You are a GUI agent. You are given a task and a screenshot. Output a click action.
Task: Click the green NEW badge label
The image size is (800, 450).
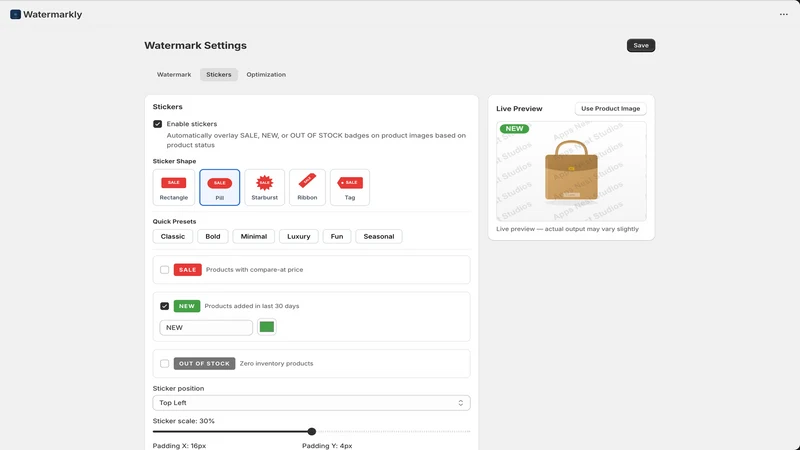[187, 306]
